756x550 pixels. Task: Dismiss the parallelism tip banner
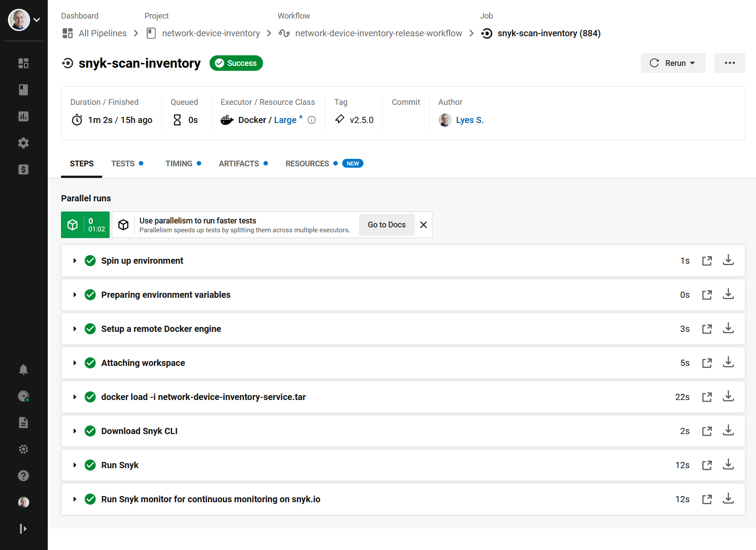tap(424, 225)
